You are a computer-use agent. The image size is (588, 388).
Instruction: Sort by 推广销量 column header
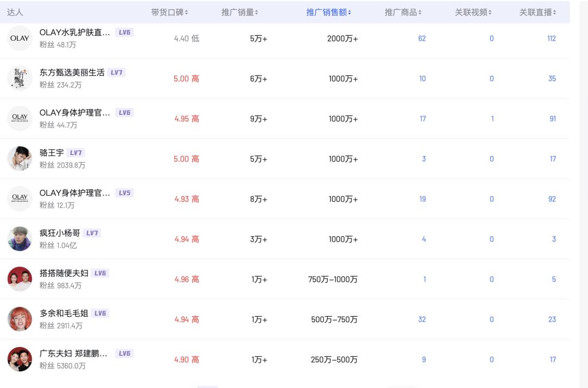240,12
